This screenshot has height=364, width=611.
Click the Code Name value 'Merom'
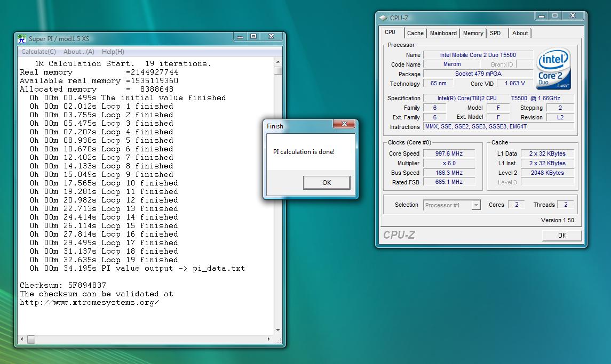(x=451, y=64)
